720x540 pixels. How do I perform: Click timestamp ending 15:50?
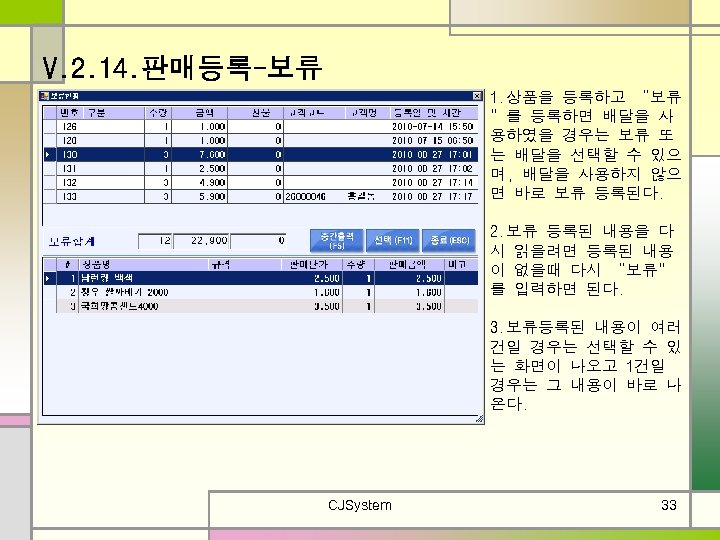click(432, 127)
